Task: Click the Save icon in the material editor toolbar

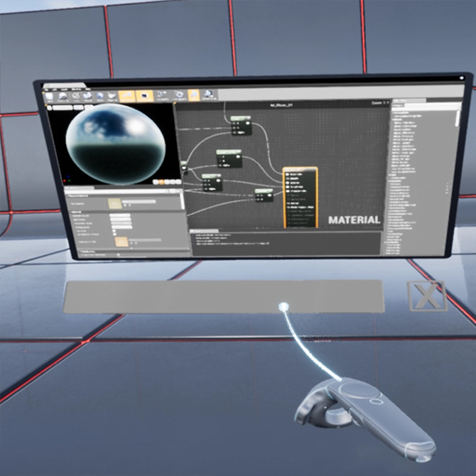Action: pyautogui.click(x=49, y=97)
